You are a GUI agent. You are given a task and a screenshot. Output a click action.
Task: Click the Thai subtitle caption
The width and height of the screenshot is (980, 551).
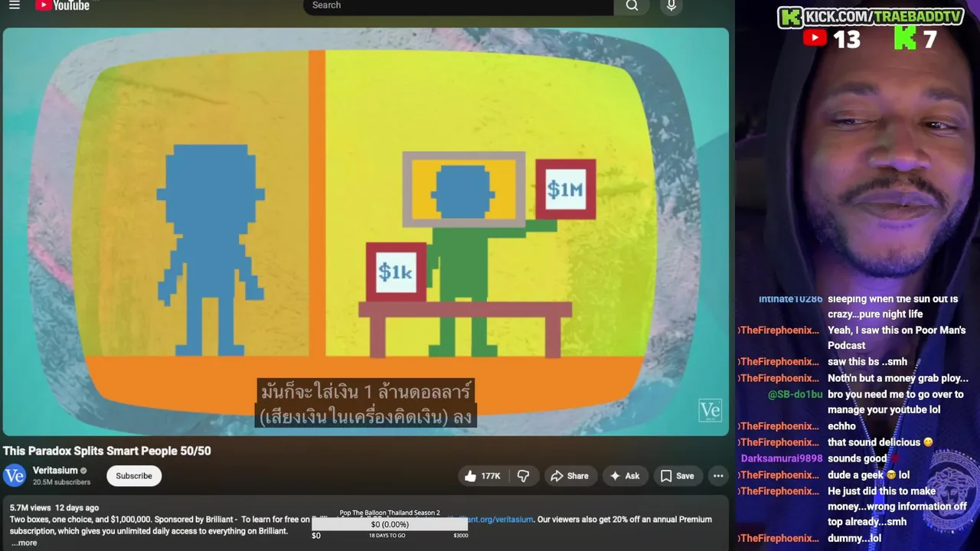[x=365, y=403]
